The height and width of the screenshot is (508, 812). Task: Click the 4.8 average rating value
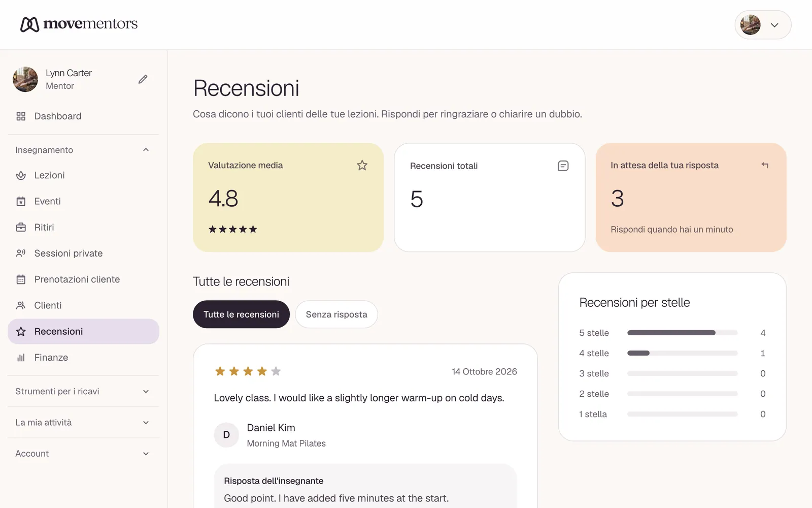[223, 199]
